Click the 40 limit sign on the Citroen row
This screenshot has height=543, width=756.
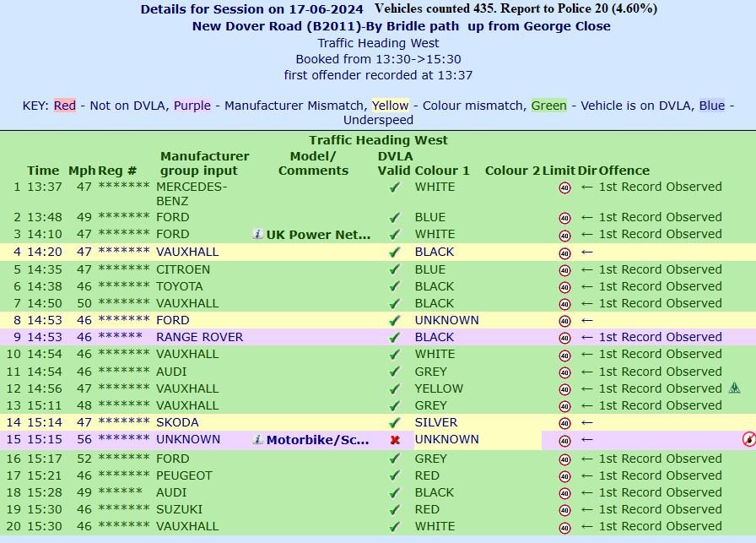pyautogui.click(x=564, y=270)
